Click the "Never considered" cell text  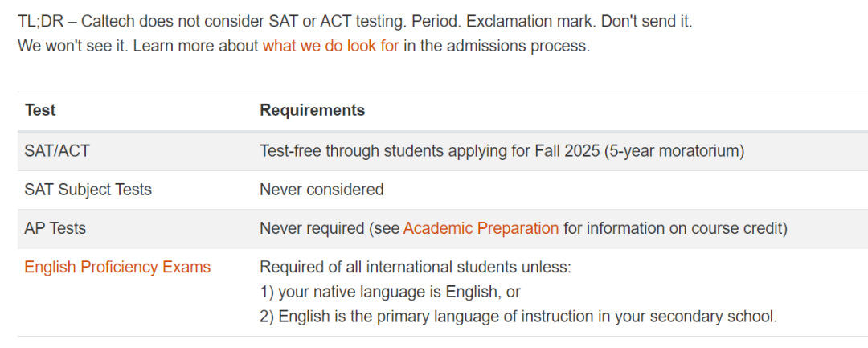321,190
